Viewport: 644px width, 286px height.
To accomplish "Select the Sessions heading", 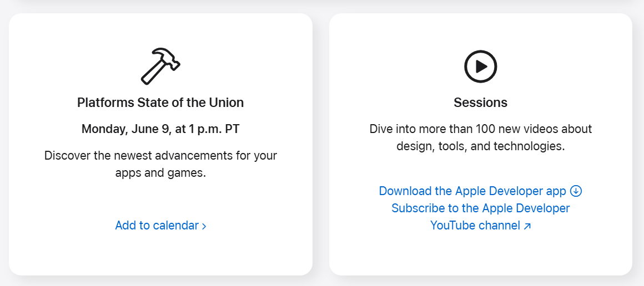I will coord(481,103).
